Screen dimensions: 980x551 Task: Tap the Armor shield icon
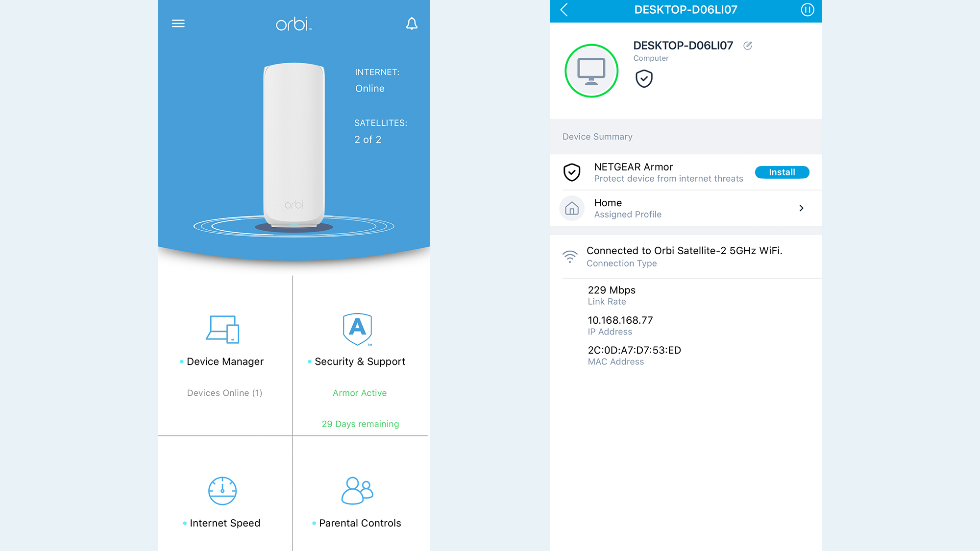point(358,329)
